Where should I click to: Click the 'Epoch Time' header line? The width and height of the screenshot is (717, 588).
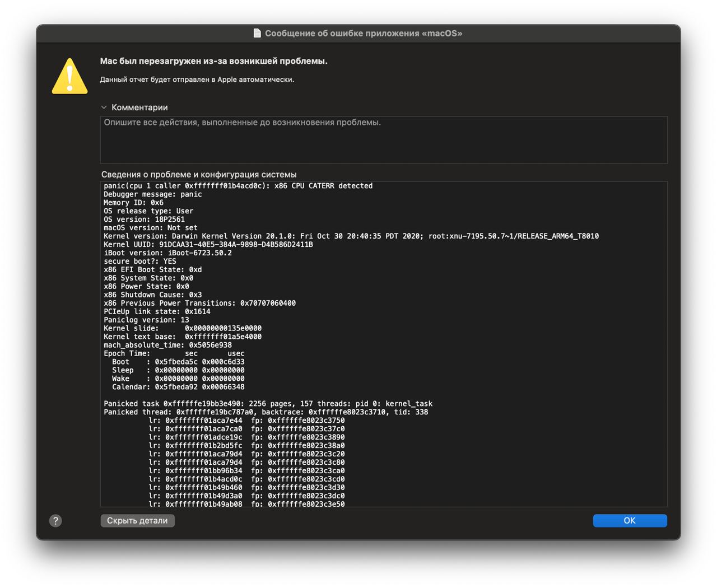pyautogui.click(x=174, y=354)
